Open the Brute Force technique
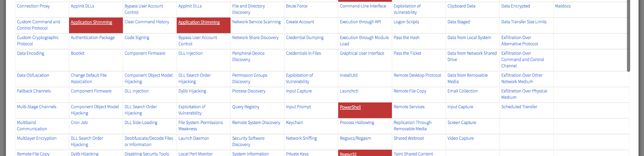 coord(296,6)
